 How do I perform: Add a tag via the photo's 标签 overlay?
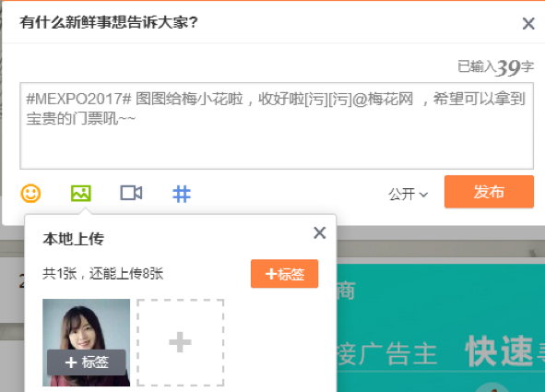86,362
